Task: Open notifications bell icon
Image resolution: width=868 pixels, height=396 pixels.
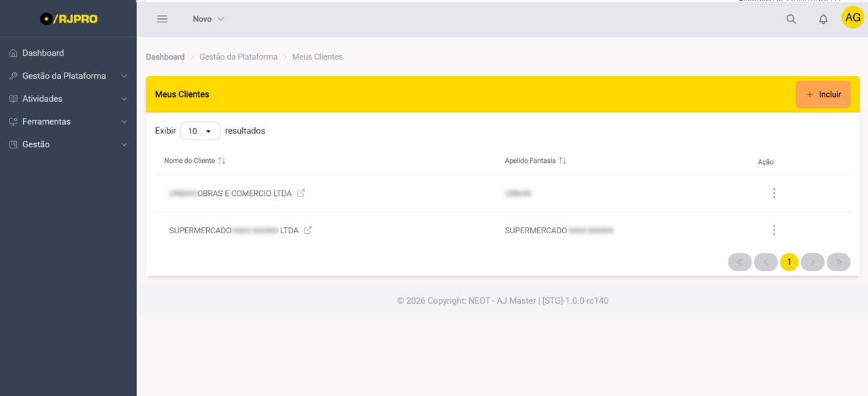Action: (823, 19)
